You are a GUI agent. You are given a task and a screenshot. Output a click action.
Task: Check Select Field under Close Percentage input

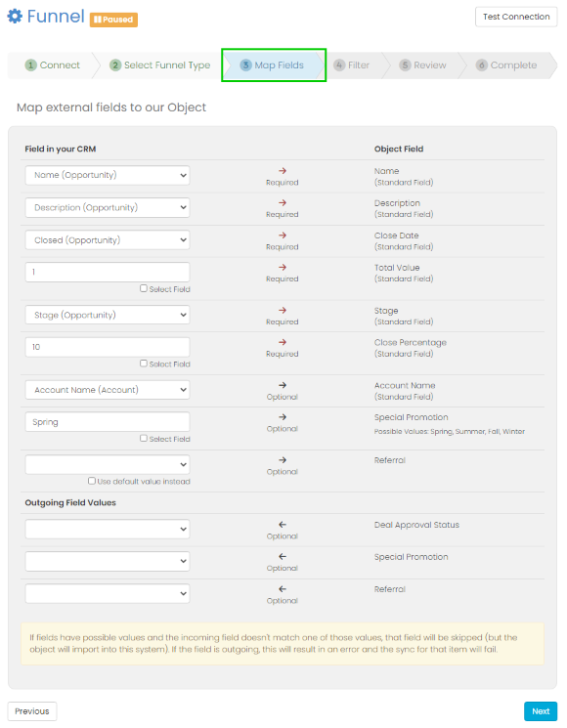click(144, 364)
